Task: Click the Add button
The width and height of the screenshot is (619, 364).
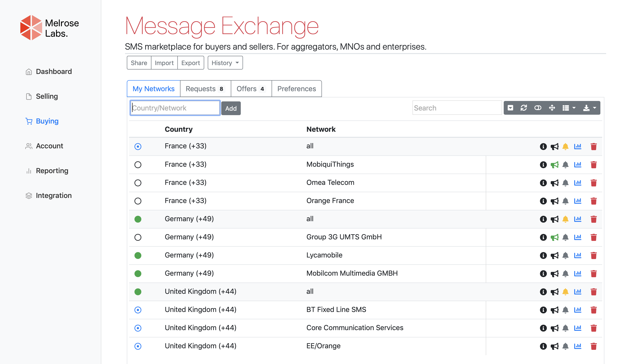Action: pyautogui.click(x=231, y=108)
